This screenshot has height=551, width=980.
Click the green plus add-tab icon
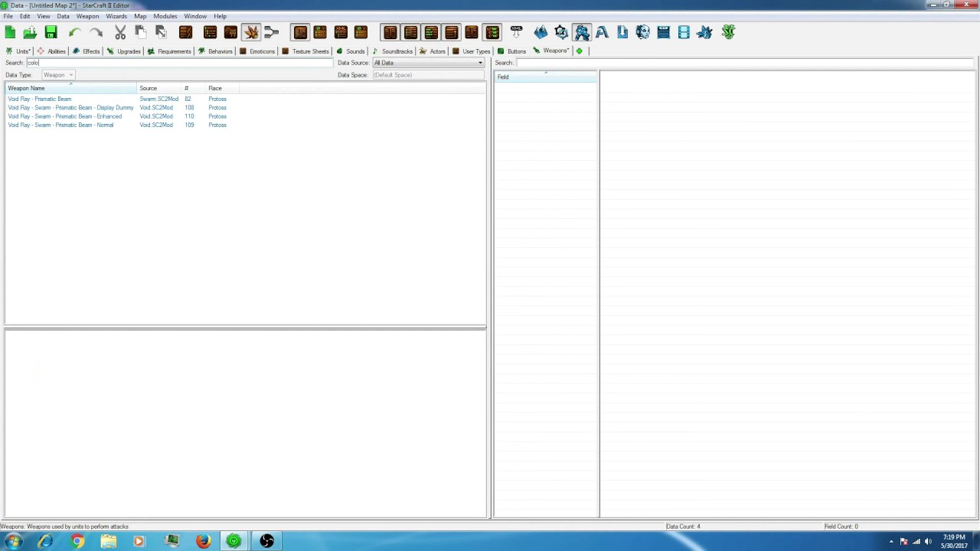pos(580,51)
